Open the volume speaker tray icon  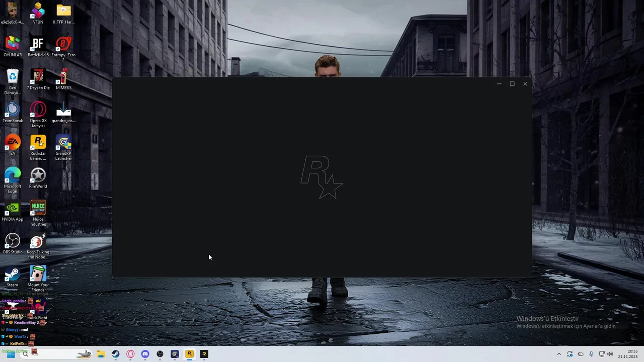coord(610,354)
